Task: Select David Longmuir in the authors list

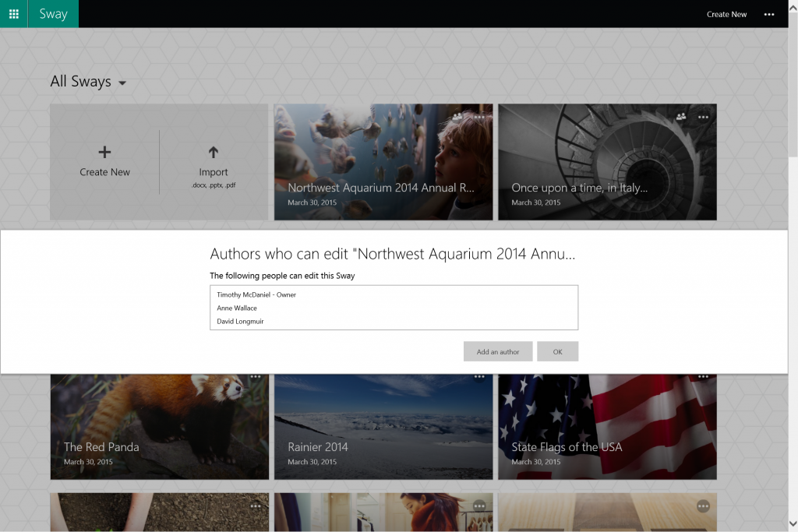Action: click(x=239, y=321)
